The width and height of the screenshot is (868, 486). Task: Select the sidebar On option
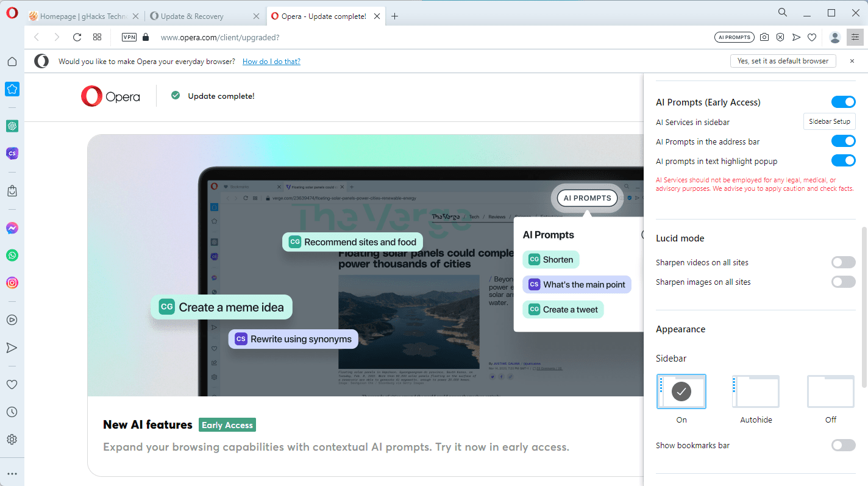click(681, 391)
